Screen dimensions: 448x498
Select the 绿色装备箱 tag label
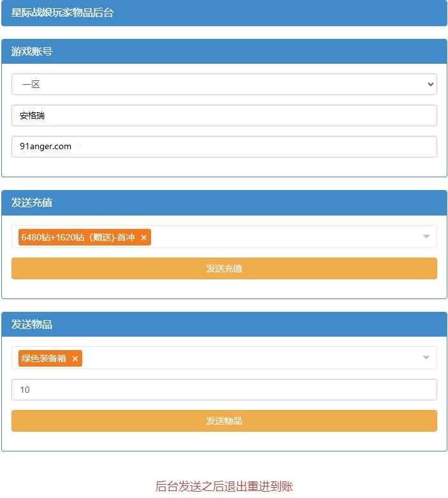(44, 358)
